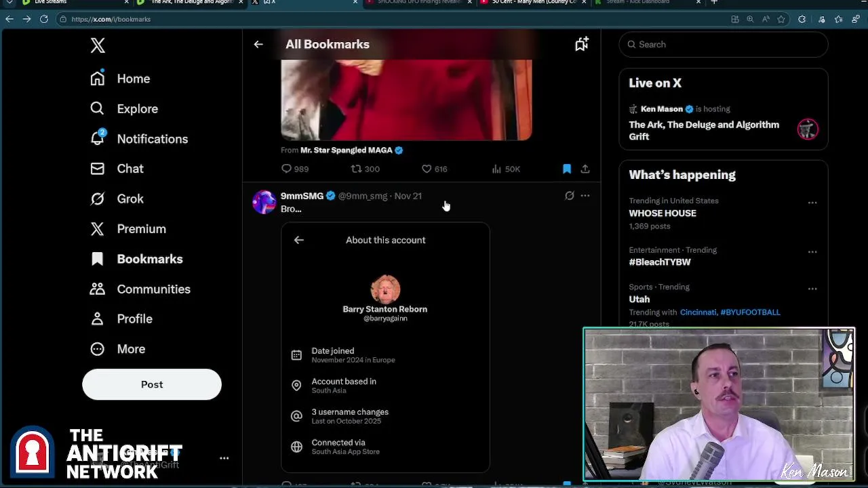Open more options on 9mmSMG post

pyautogui.click(x=585, y=196)
